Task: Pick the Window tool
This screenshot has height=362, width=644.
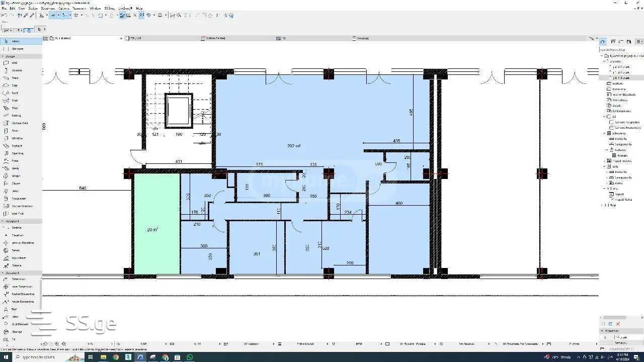Action: click(x=17, y=138)
